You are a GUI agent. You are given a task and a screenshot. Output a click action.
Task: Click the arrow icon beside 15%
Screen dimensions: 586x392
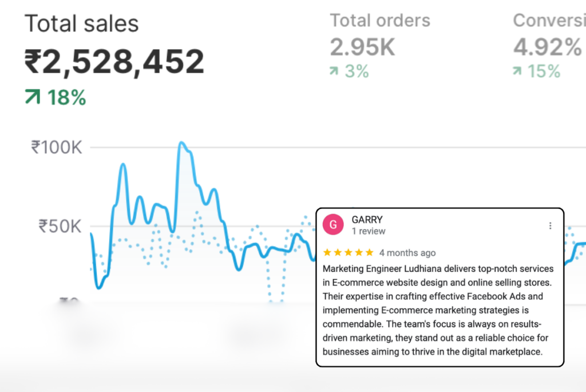(x=517, y=72)
